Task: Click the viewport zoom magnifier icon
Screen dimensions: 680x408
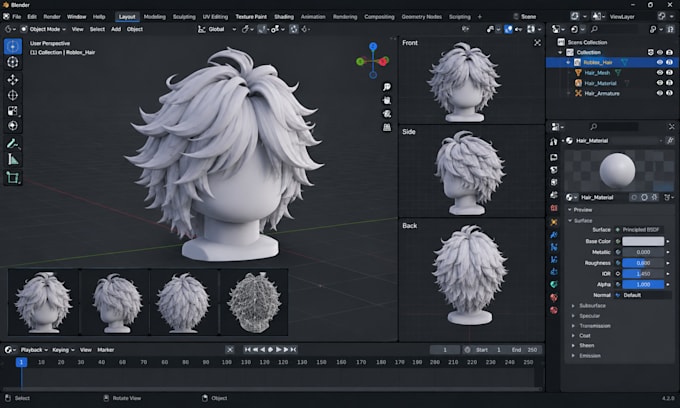Action: (x=386, y=87)
